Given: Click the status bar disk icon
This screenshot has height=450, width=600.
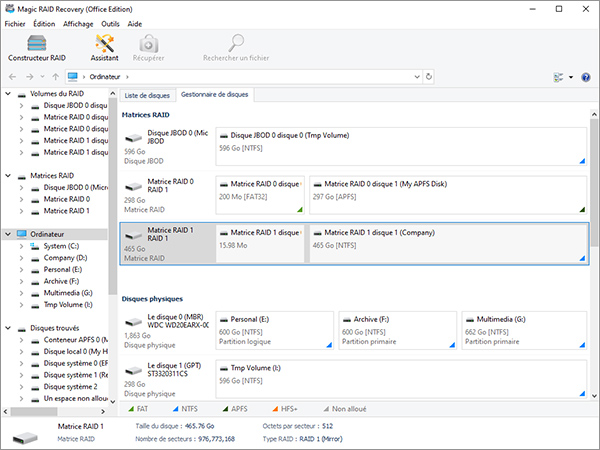Looking at the screenshot, I should [x=25, y=437].
